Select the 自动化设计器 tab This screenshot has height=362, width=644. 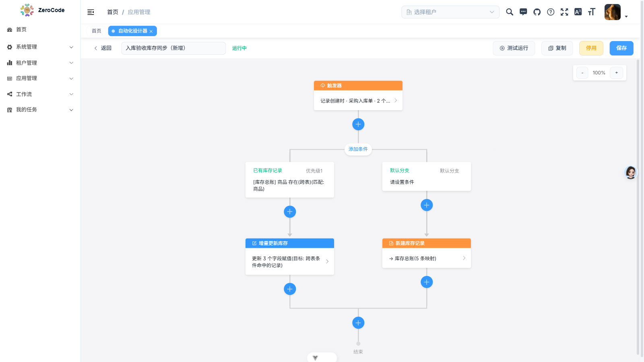[x=132, y=31]
